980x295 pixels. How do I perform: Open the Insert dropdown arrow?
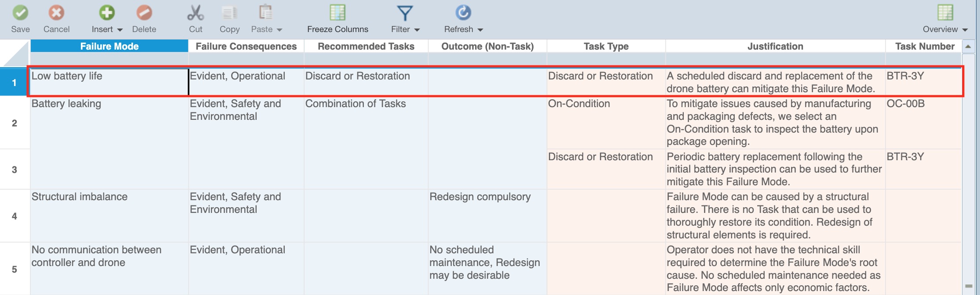pyautogui.click(x=120, y=30)
